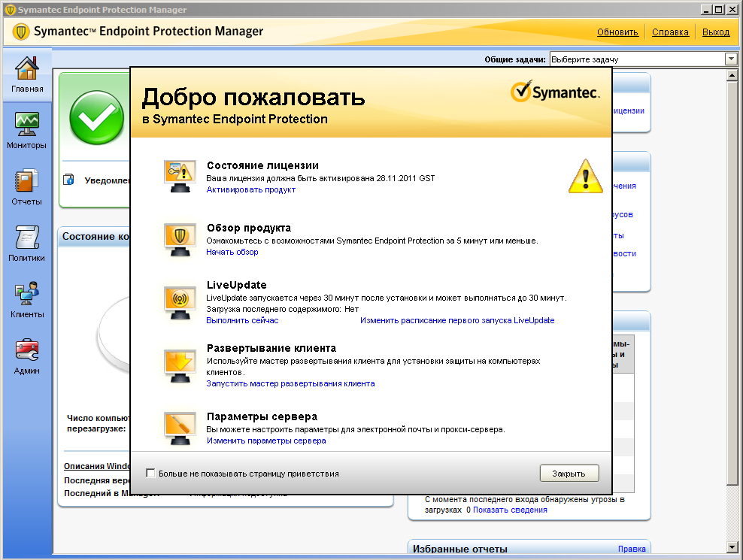
Task: Click the Уведомления notification icon
Action: pos(68,180)
